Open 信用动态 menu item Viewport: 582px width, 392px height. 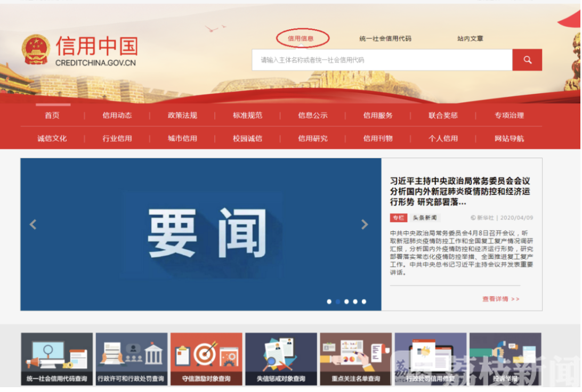pos(117,116)
